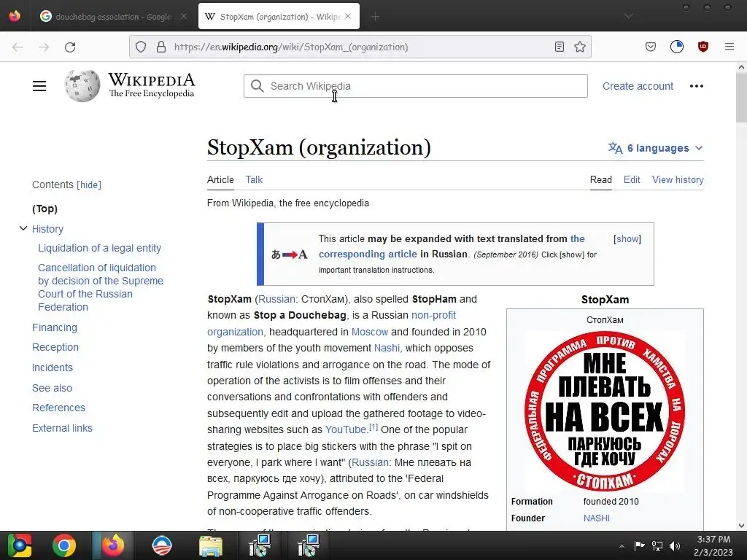Reload the current page
The width and height of the screenshot is (747, 560).
(70, 47)
